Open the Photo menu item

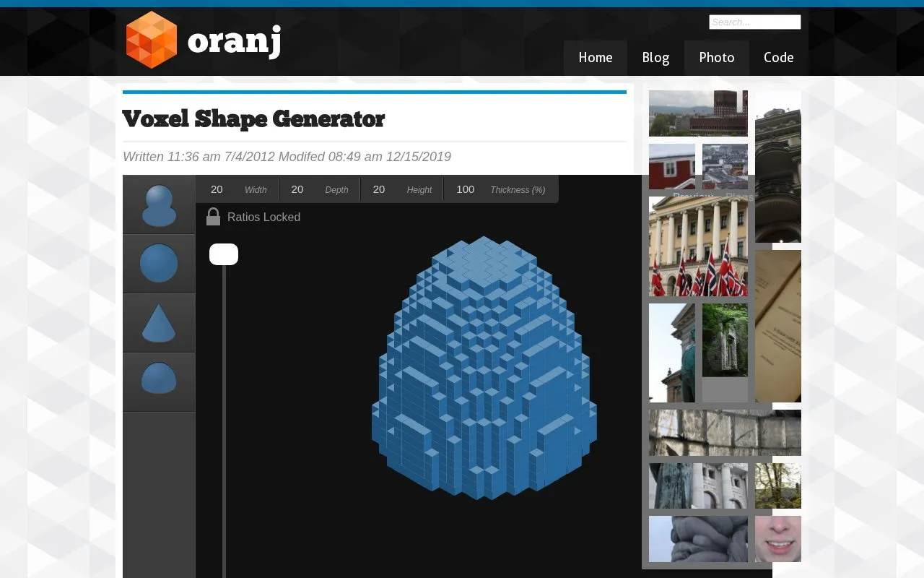717,58
